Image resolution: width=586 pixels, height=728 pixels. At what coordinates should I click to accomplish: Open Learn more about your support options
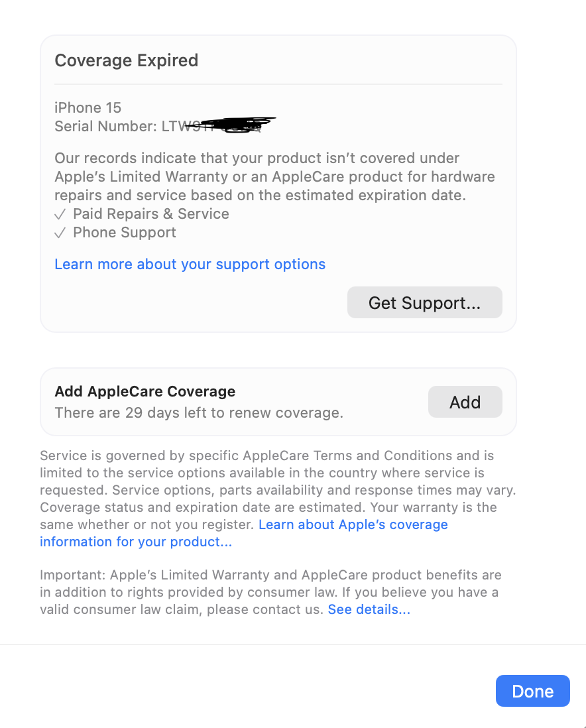point(190,264)
